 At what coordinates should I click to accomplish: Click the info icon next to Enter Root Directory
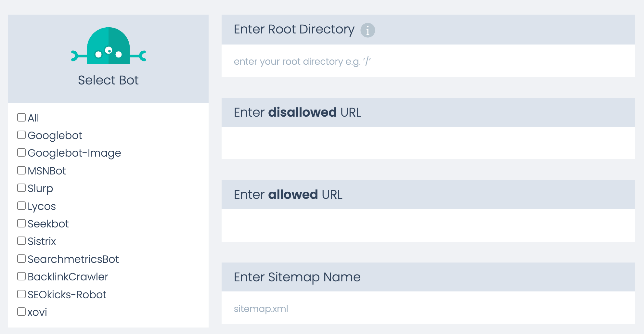(367, 31)
